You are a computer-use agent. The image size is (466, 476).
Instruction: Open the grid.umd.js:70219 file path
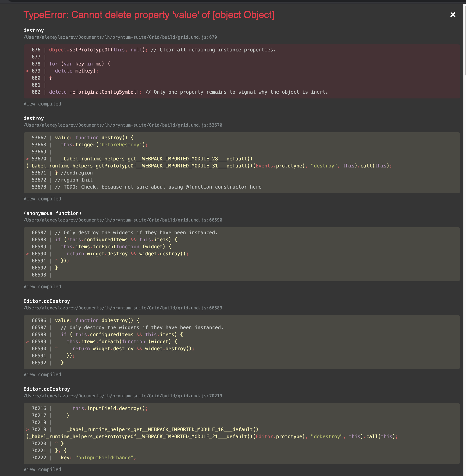click(x=123, y=396)
